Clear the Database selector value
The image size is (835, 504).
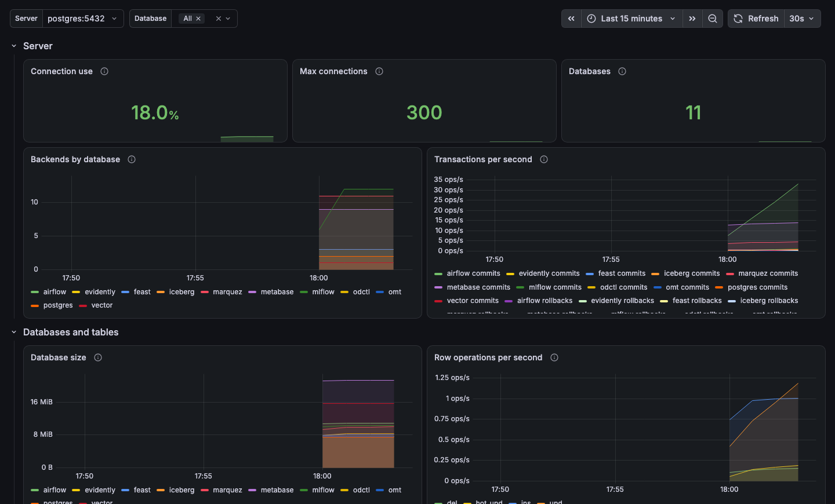pyautogui.click(x=219, y=19)
